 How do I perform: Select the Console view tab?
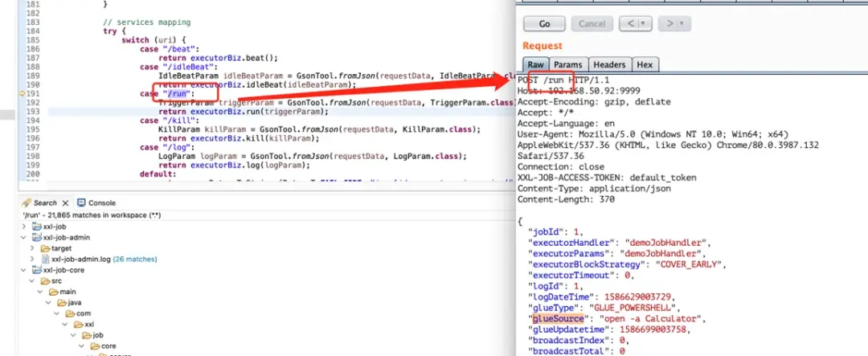96,203
